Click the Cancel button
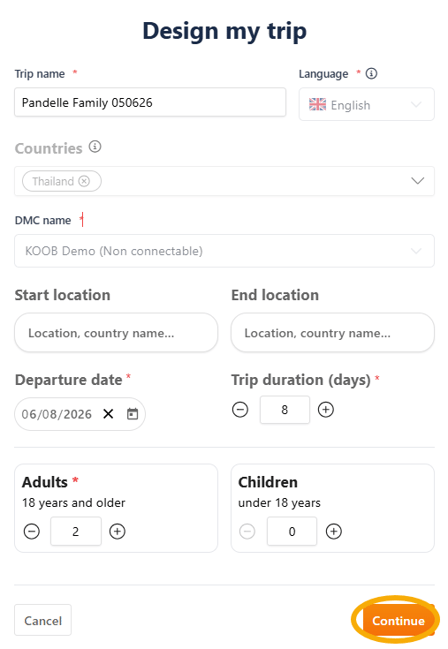 point(43,620)
